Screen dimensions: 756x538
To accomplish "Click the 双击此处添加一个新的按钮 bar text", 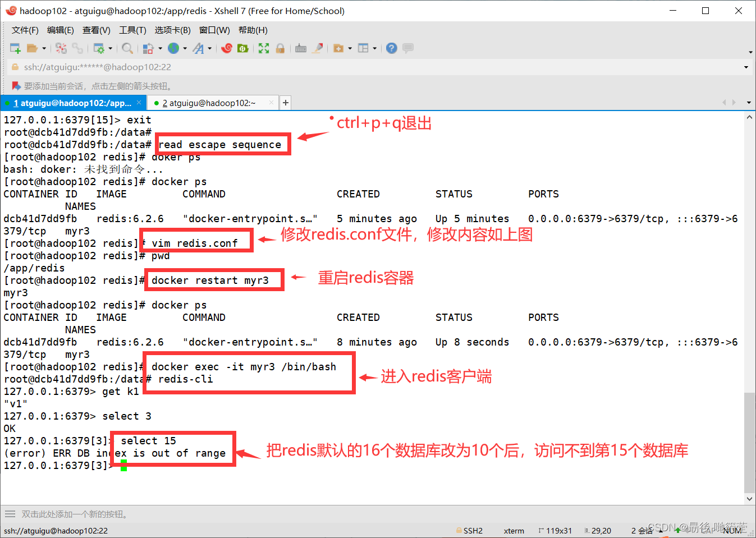I will point(76,514).
